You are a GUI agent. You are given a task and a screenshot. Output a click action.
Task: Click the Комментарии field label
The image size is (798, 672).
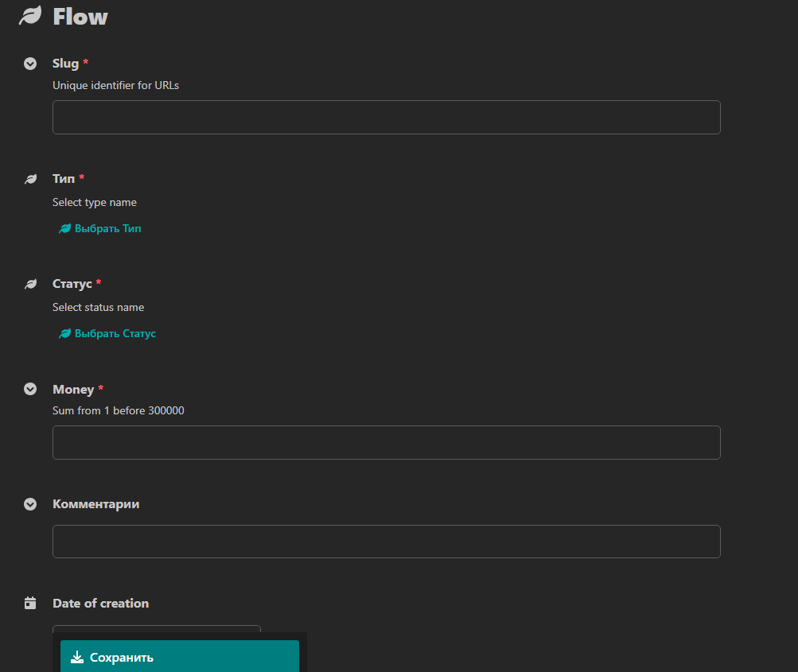pos(96,504)
